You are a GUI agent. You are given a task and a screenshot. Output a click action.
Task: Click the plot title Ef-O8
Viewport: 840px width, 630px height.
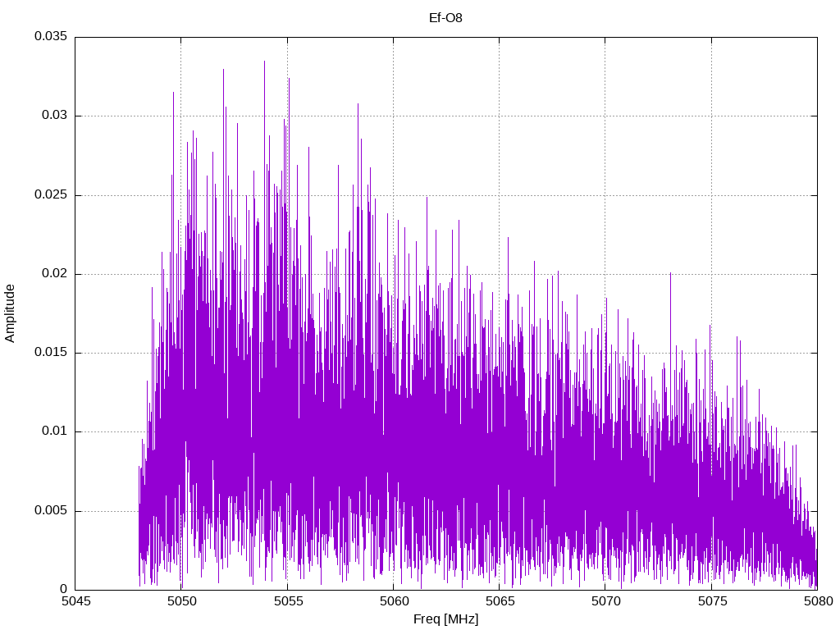point(445,18)
